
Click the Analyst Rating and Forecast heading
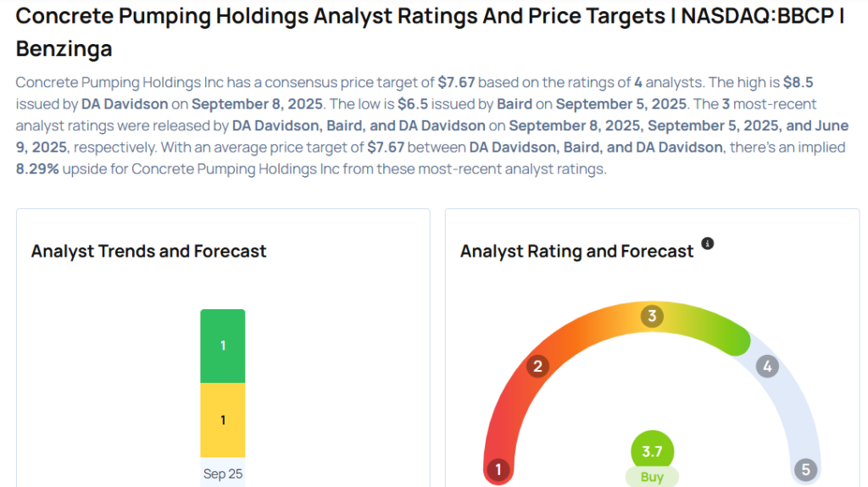tap(576, 251)
